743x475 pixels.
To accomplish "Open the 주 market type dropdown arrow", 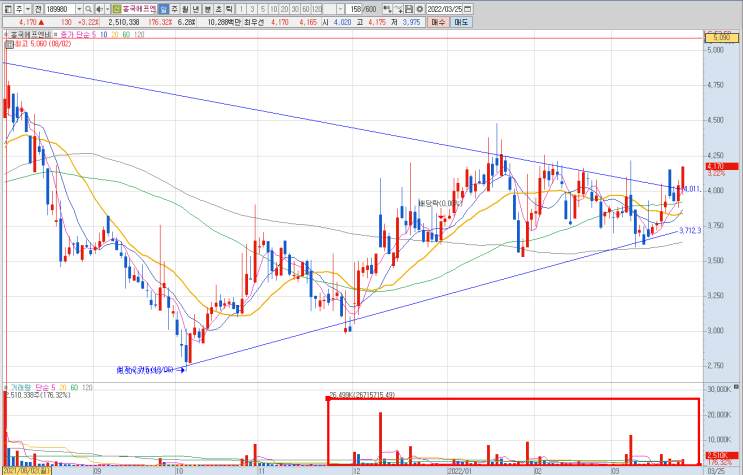I will click(27, 9).
